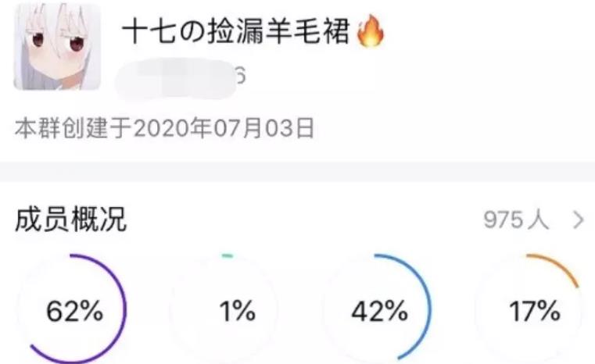Tap the fire emoji after group name

[x=371, y=32]
